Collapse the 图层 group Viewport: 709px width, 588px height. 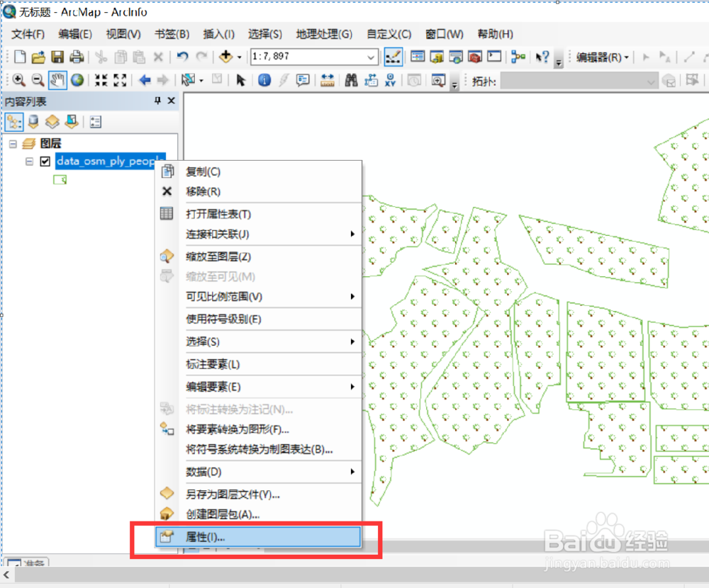point(12,143)
